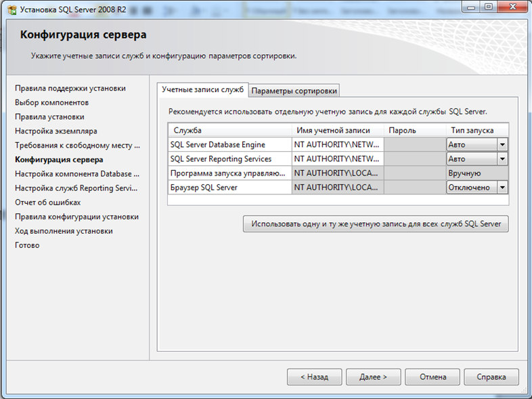The width and height of the screenshot is (532, 399).
Task: Maximize the SQL Server setup window
Action: tap(488, 7)
